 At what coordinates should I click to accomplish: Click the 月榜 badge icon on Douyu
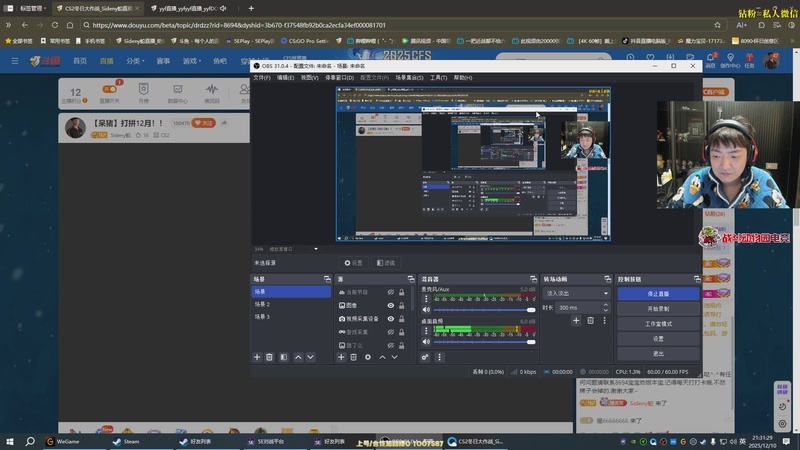click(x=143, y=89)
